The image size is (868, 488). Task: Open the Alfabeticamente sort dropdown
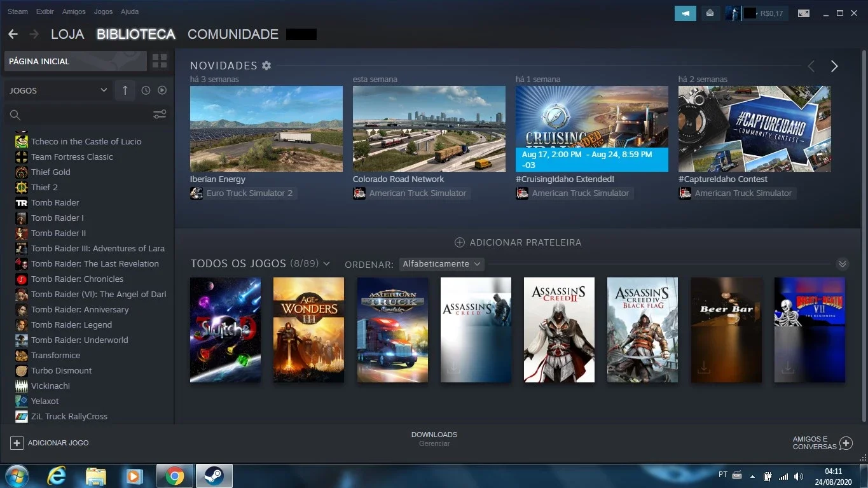(x=441, y=263)
